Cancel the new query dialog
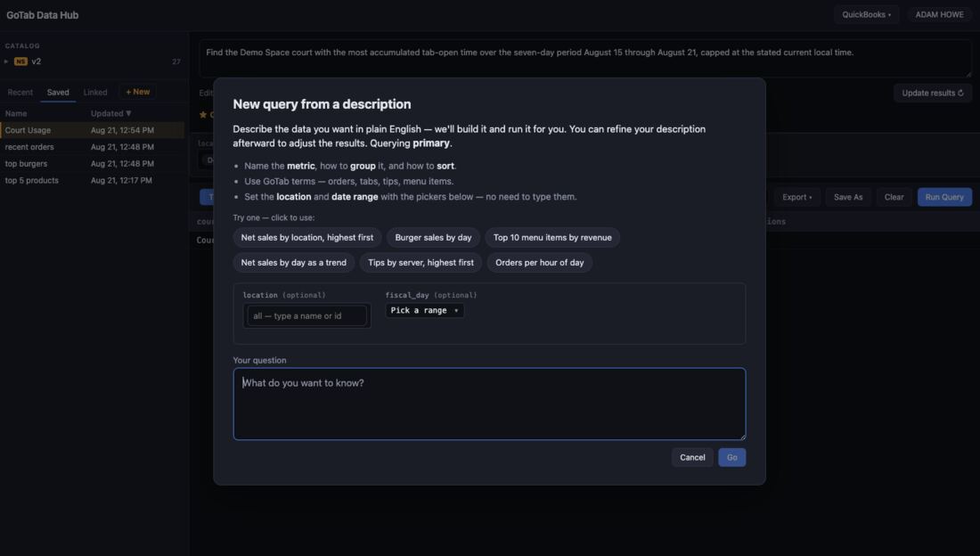The height and width of the screenshot is (556, 980). tap(692, 457)
